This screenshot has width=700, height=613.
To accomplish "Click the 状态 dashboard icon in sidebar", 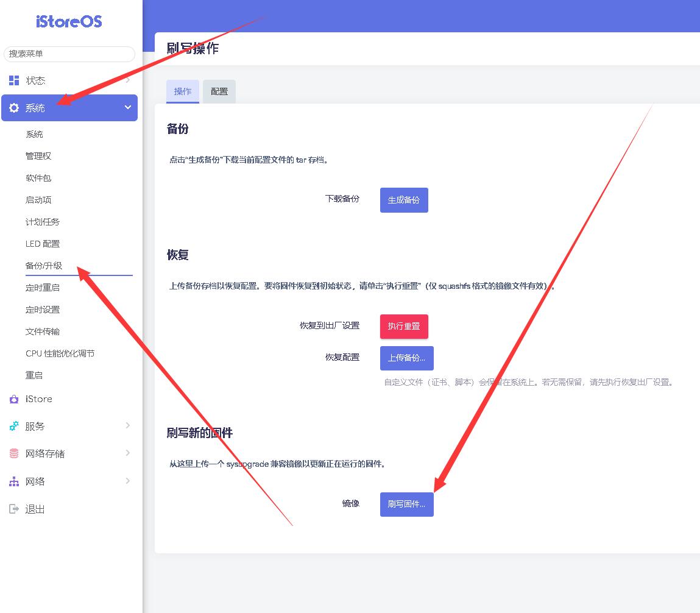I will pyautogui.click(x=14, y=80).
